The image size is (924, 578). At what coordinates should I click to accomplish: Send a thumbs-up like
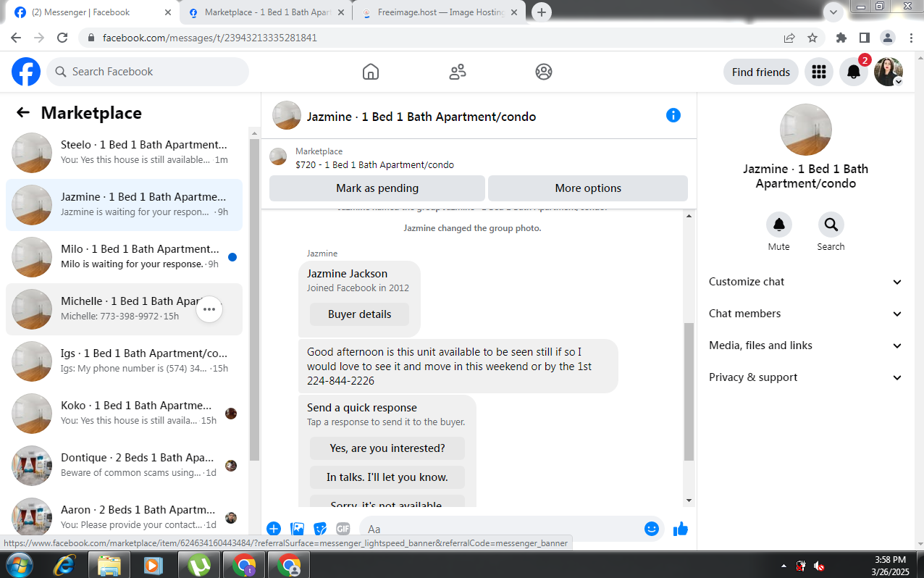tap(680, 529)
